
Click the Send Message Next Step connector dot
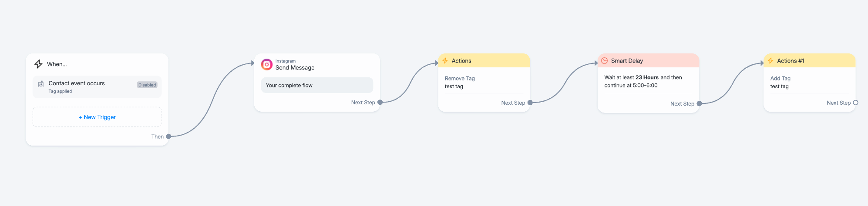(x=380, y=103)
